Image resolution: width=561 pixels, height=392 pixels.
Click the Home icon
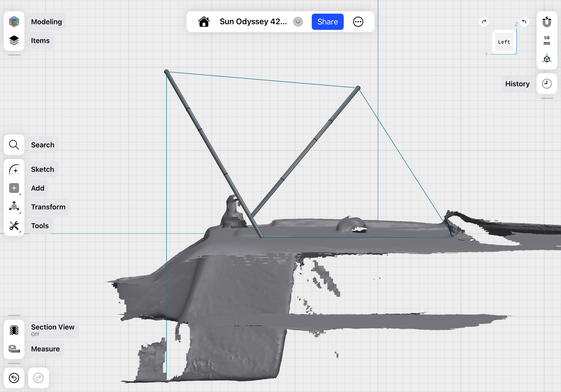(204, 22)
